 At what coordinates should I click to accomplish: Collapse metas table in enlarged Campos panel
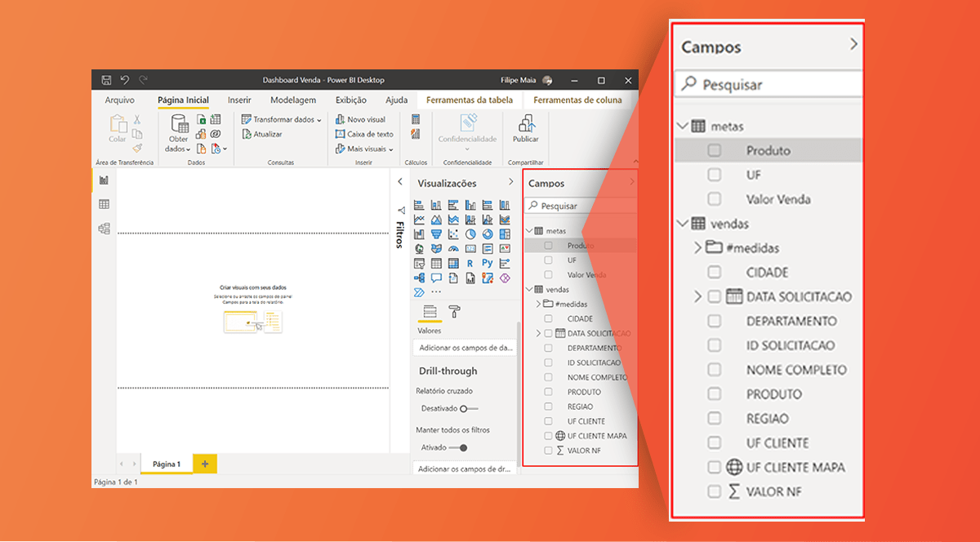683,127
